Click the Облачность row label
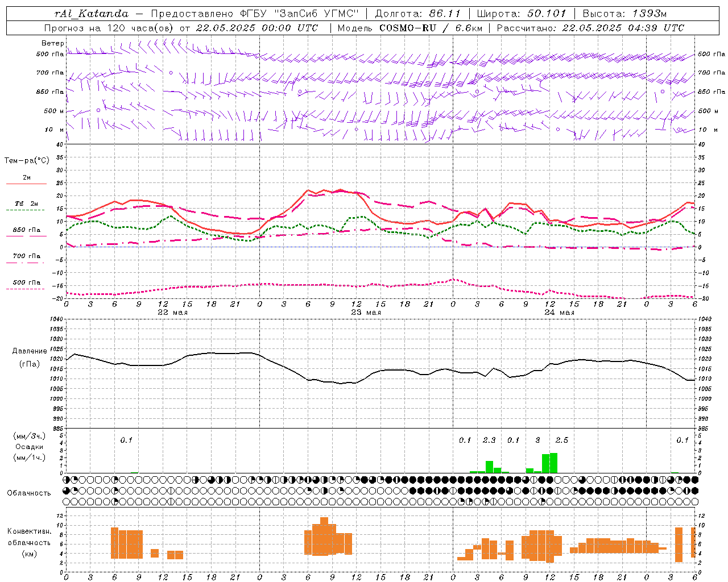728x582 pixels. (x=29, y=493)
